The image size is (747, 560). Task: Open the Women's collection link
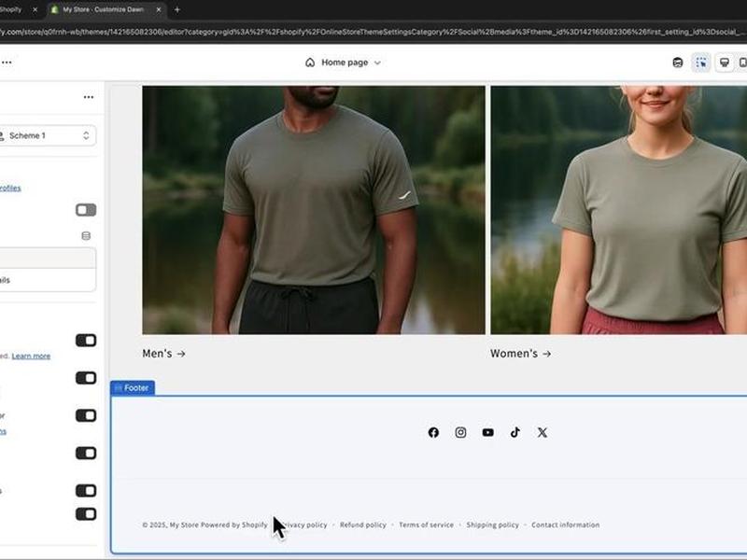pos(521,354)
